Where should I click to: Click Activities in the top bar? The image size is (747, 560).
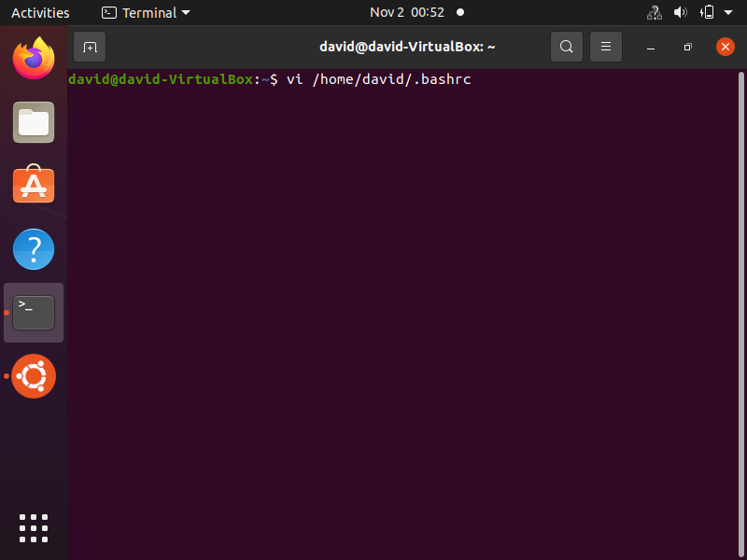pos(40,12)
